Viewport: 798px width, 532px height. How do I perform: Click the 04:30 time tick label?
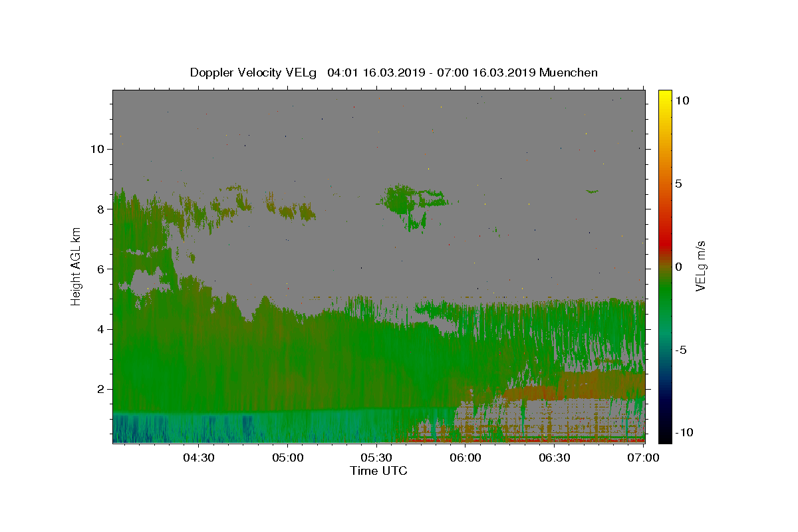(199, 458)
